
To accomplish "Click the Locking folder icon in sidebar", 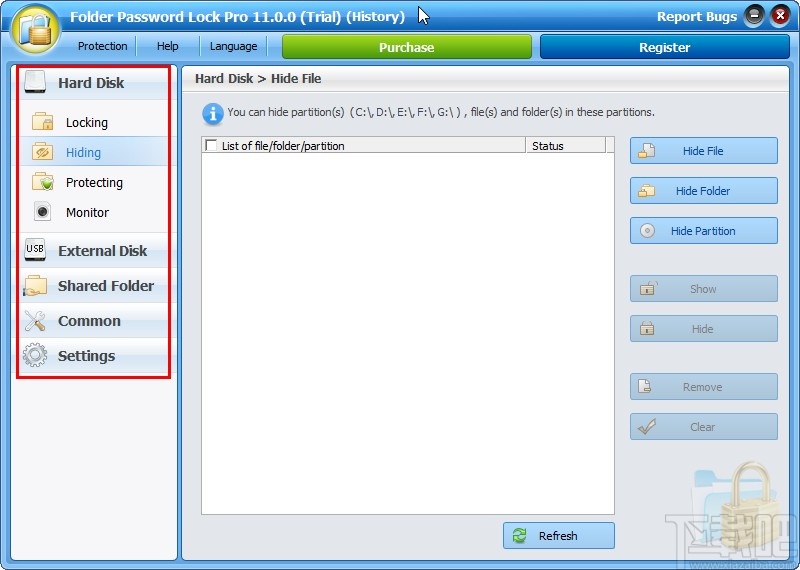I will click(43, 122).
